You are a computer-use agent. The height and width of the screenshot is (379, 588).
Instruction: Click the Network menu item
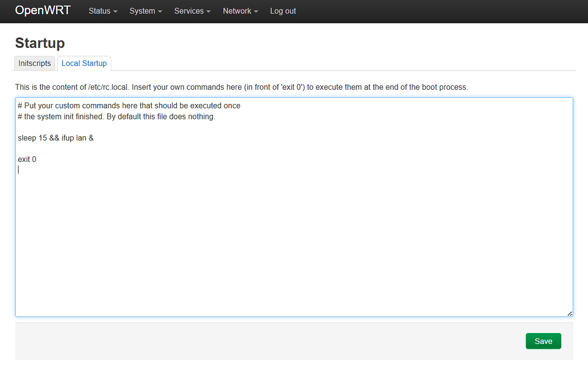(x=237, y=11)
